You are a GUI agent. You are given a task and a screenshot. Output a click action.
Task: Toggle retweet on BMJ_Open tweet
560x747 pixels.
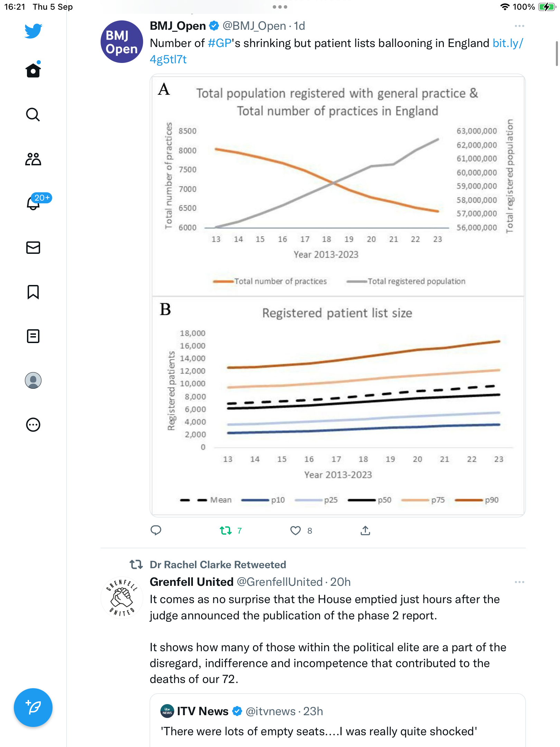point(231,531)
